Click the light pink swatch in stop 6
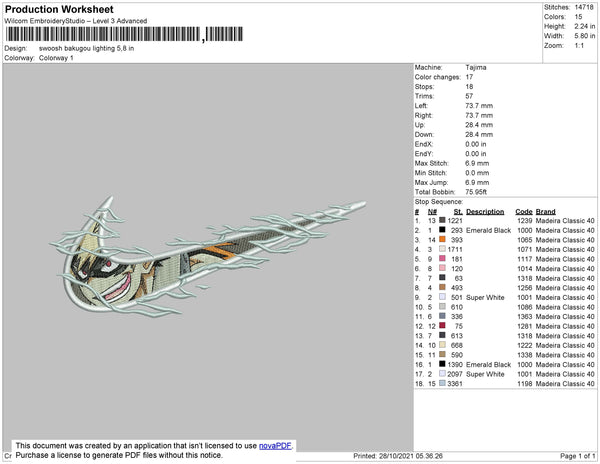 click(x=442, y=268)
